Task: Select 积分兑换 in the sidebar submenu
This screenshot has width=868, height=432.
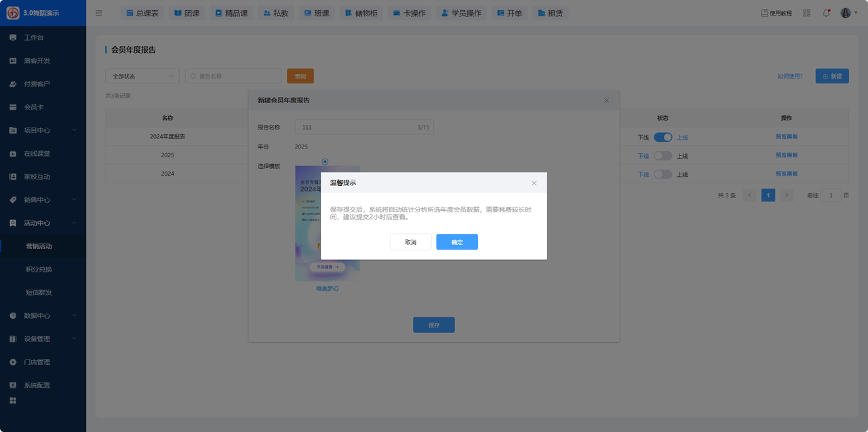Action: click(39, 269)
